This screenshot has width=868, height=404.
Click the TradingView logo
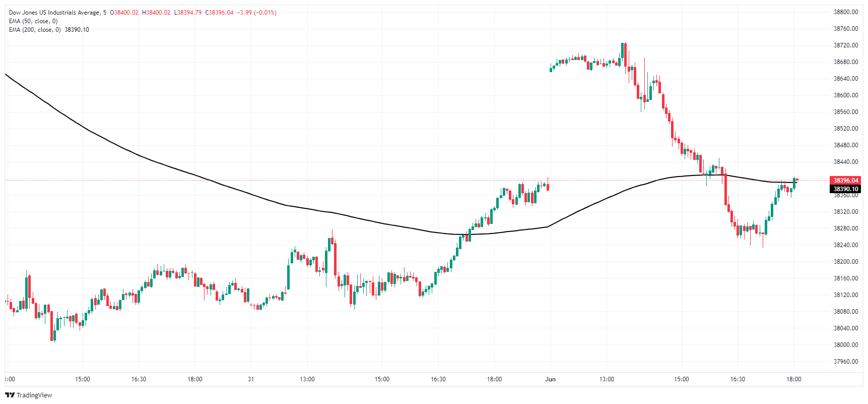click(x=29, y=395)
